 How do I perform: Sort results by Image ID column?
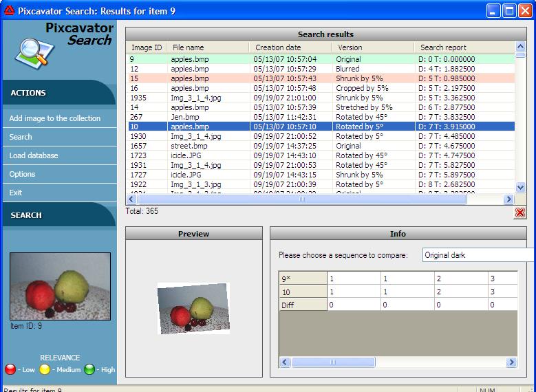click(147, 47)
